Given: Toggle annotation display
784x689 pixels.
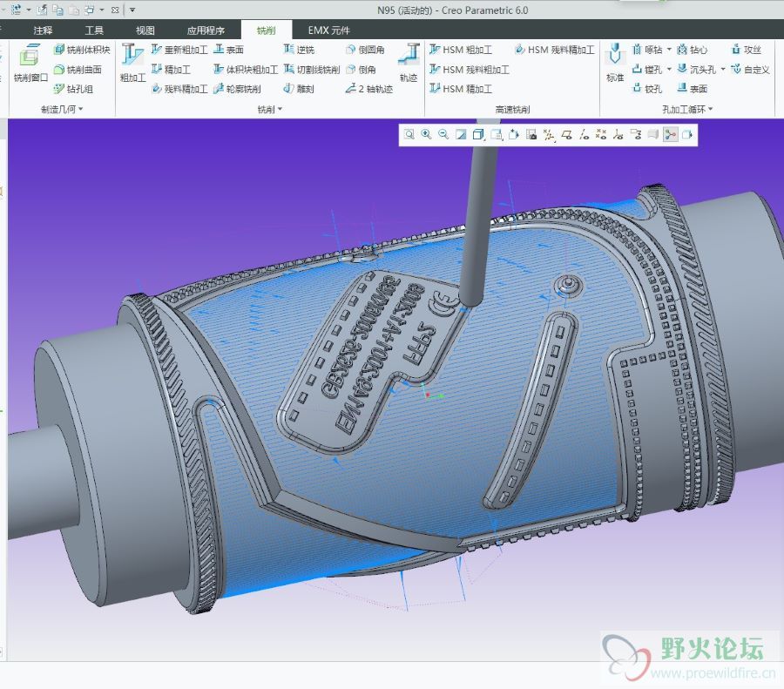Looking at the screenshot, I should [636, 134].
